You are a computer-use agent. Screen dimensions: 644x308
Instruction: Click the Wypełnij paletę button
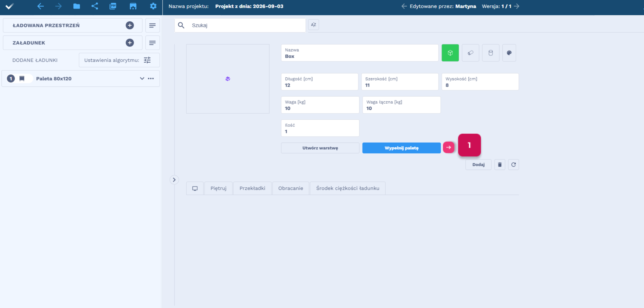[x=401, y=148]
